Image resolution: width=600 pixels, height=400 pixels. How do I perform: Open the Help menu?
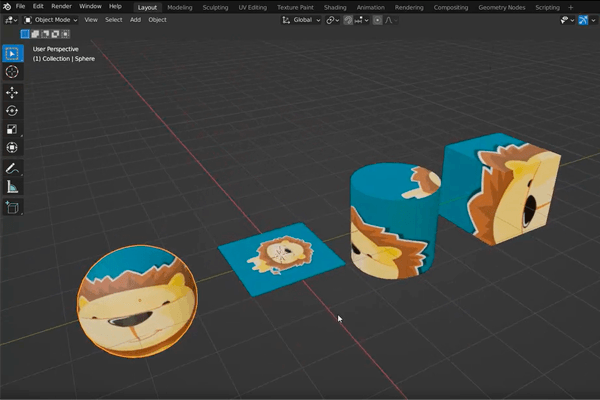coord(115,7)
